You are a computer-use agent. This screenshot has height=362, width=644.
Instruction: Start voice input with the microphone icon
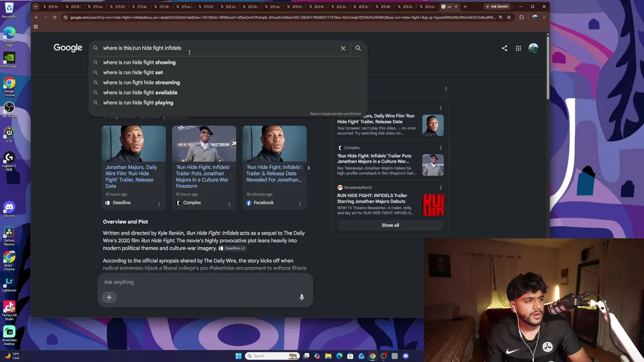(302, 297)
